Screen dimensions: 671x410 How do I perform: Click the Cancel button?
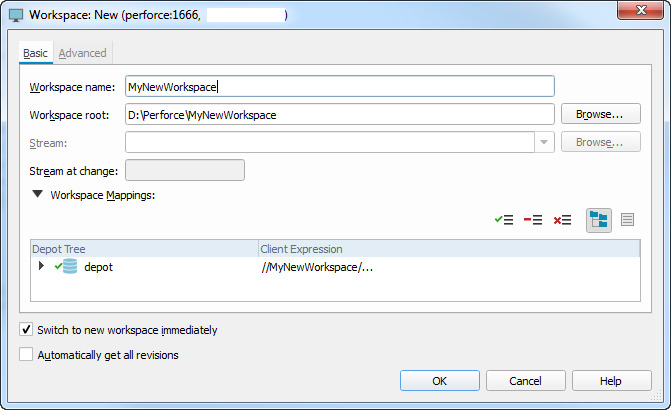click(x=525, y=381)
